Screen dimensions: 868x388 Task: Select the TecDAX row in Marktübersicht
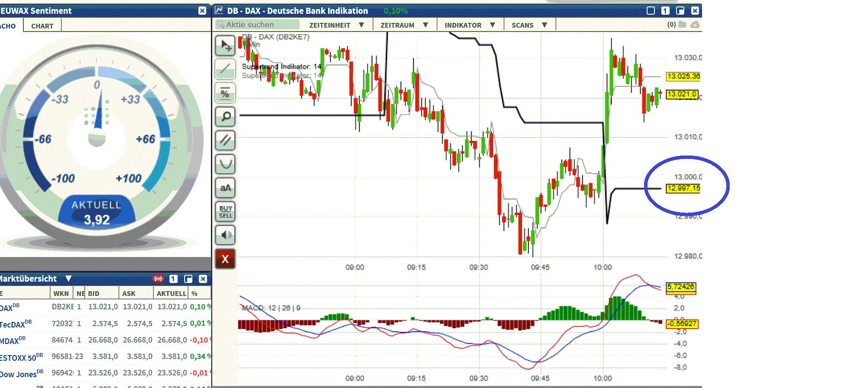tap(105, 323)
